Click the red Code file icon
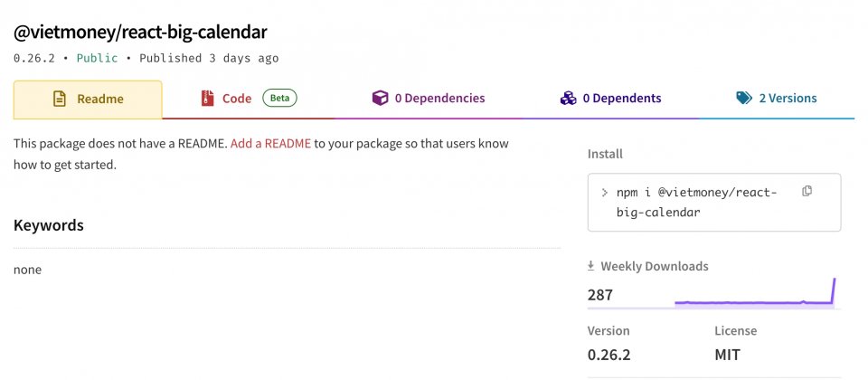 [207, 99]
